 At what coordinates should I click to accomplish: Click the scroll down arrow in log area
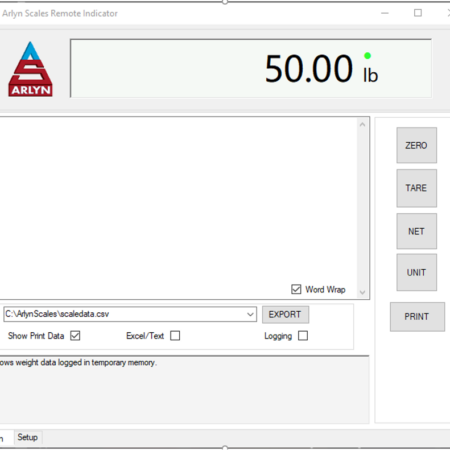(x=363, y=293)
